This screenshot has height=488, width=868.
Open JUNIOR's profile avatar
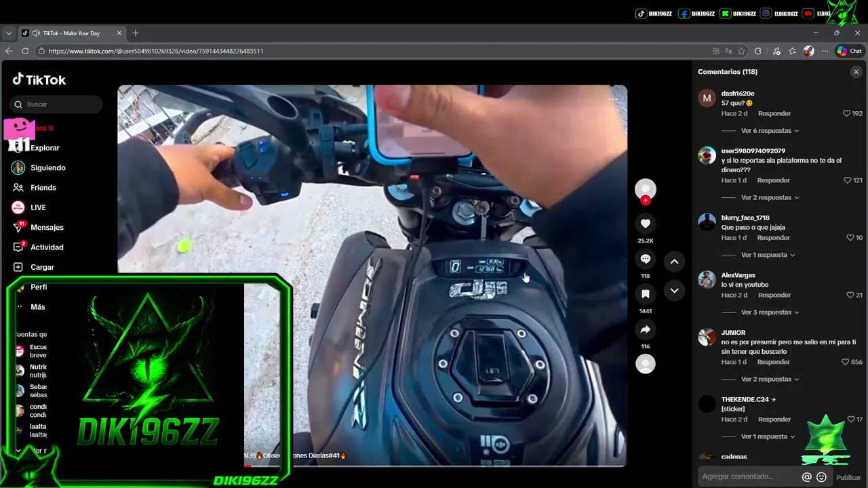click(707, 337)
